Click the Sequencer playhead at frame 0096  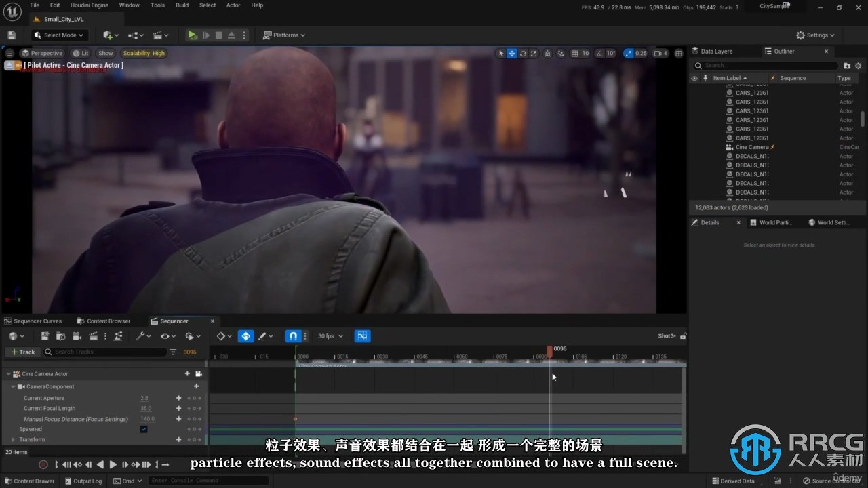(x=550, y=350)
